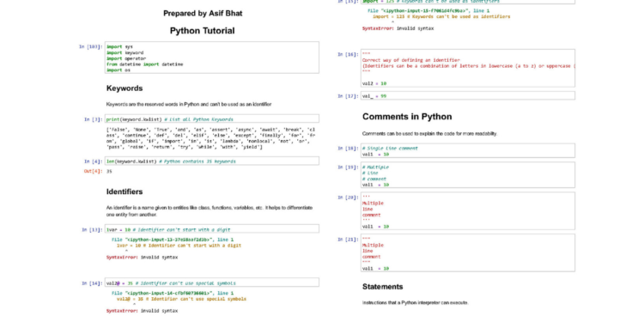Click the In [20]: prompt label

tap(349, 197)
